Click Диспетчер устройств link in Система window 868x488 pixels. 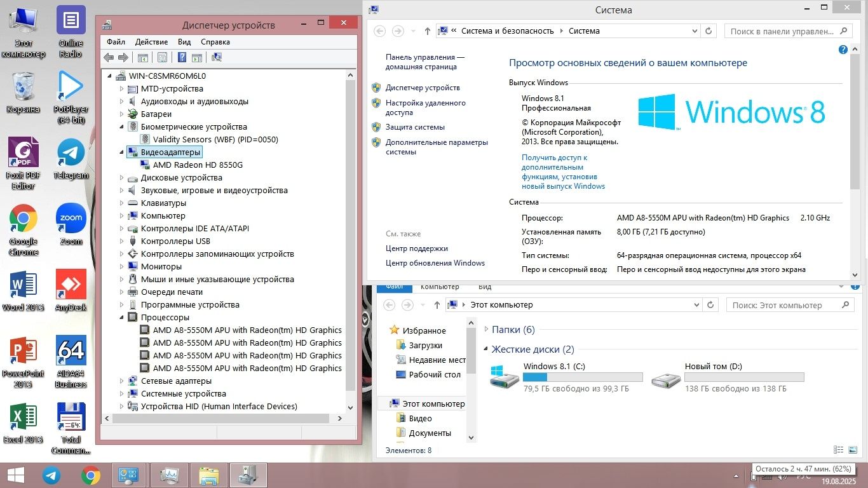[x=423, y=88]
